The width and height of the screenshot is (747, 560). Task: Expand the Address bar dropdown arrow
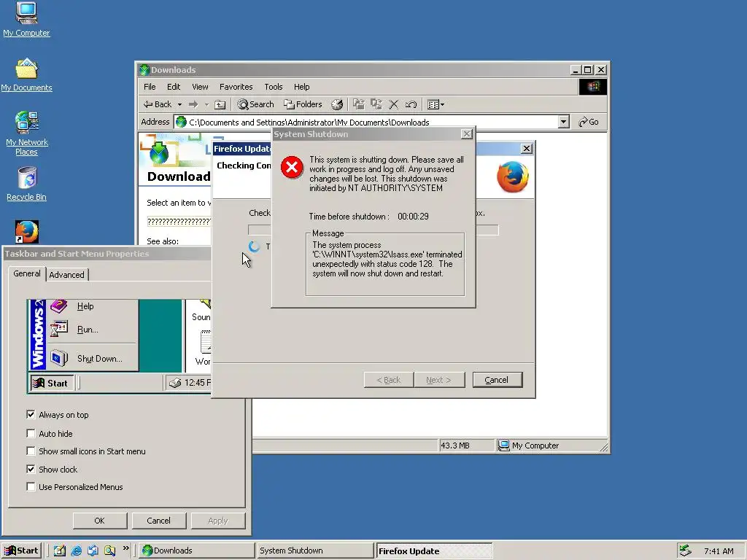tap(564, 122)
